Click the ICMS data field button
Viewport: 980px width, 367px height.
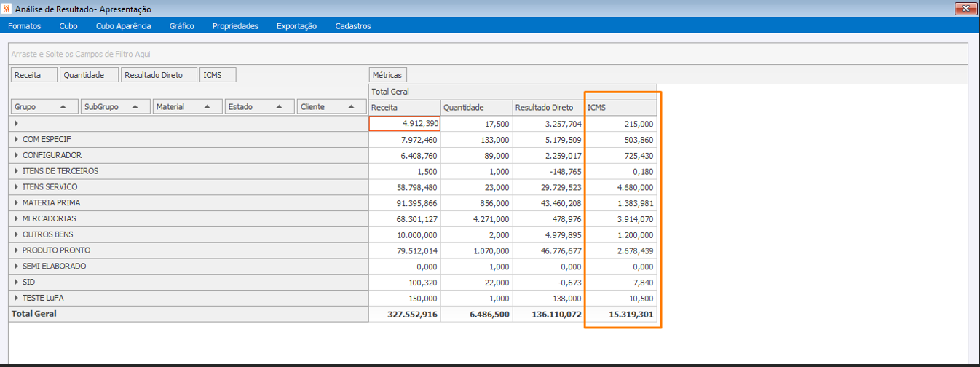click(x=218, y=75)
